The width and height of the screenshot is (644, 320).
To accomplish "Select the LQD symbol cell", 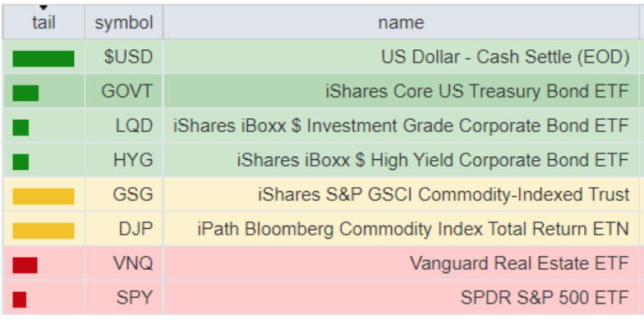I will [x=124, y=126].
